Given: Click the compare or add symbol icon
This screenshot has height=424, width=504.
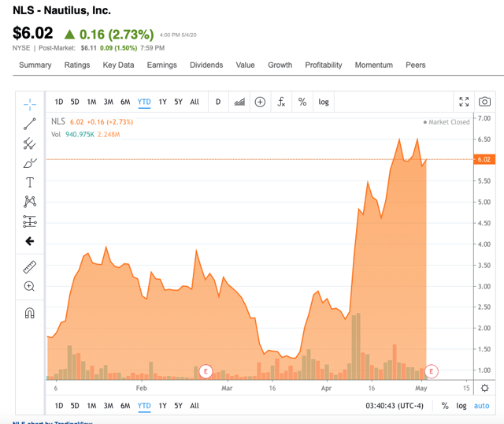Looking at the screenshot, I should tap(260, 102).
